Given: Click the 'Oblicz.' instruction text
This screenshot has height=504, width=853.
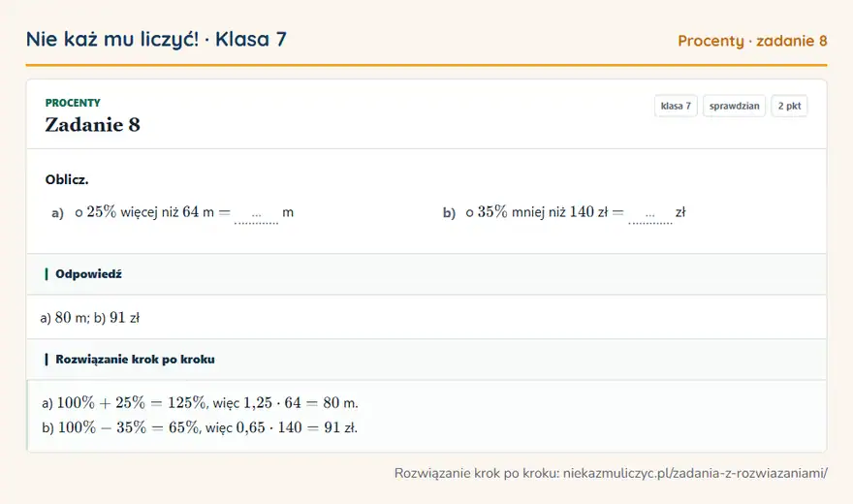Looking at the screenshot, I should tap(67, 179).
